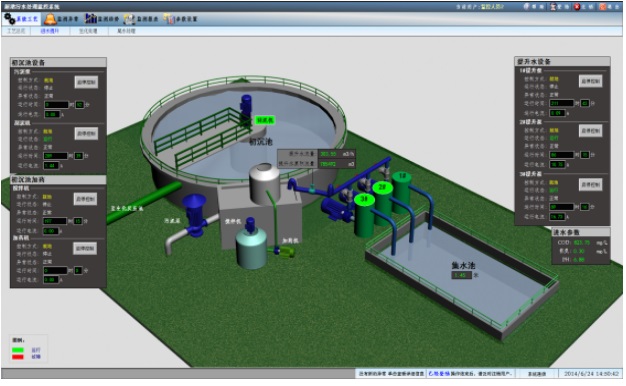The image size is (626, 386).
Task: Click start-stop control button for sludge pump
Action: 86,82
